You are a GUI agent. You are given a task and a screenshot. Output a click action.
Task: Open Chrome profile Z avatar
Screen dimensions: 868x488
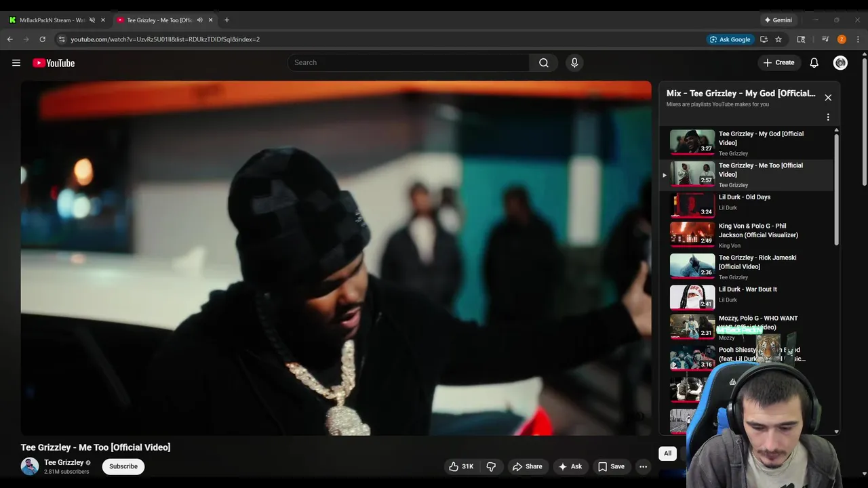[x=842, y=39]
